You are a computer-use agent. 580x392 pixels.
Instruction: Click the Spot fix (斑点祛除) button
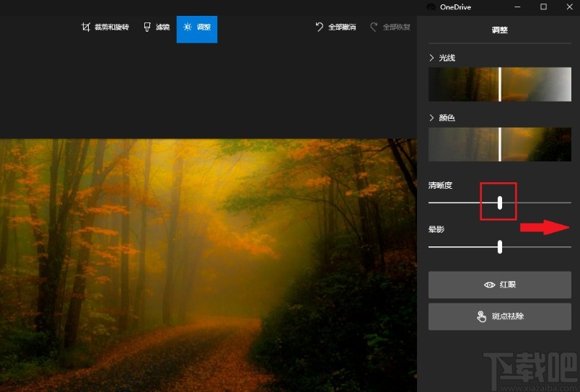500,316
